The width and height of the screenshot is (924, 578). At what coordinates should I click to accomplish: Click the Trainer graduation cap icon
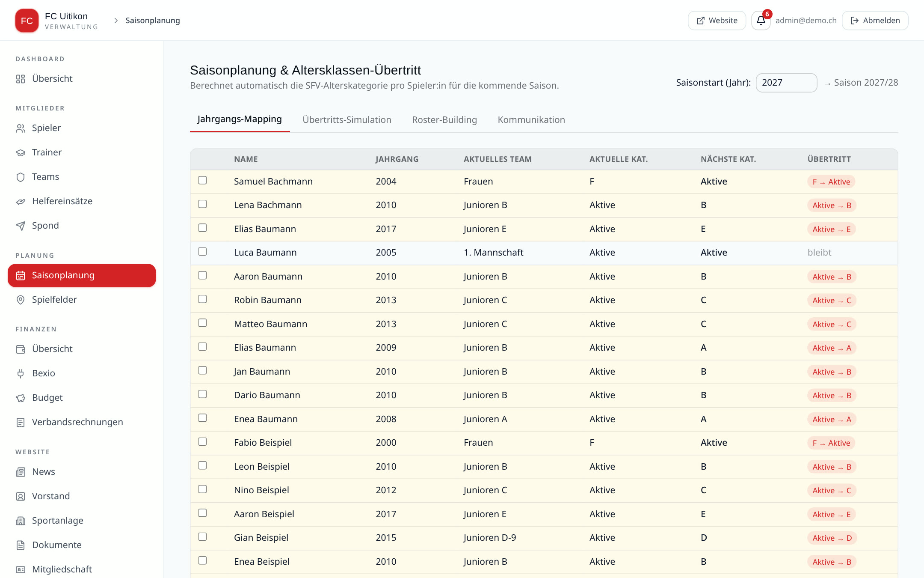[21, 152]
